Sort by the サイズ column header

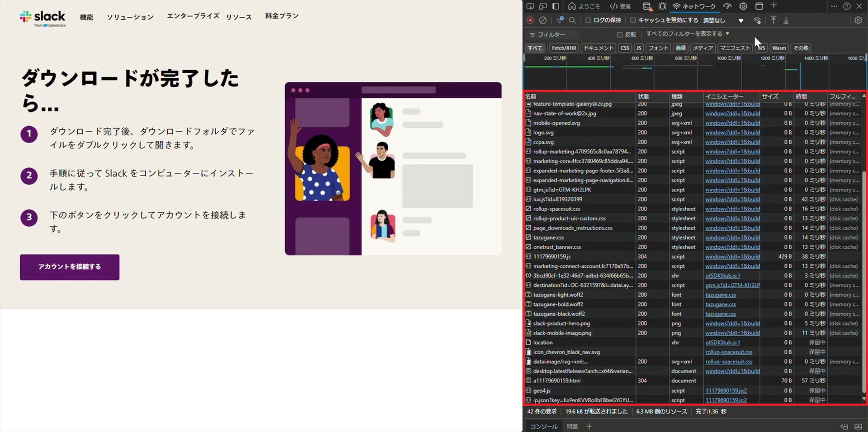777,96
